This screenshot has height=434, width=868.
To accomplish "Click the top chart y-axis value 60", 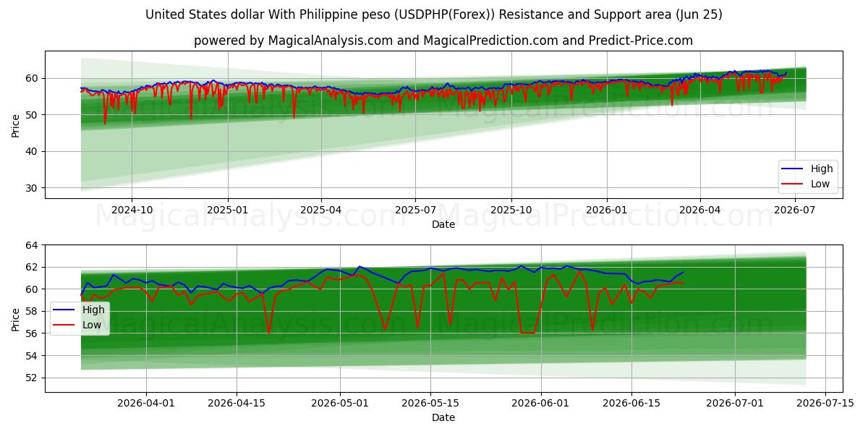I will point(33,78).
